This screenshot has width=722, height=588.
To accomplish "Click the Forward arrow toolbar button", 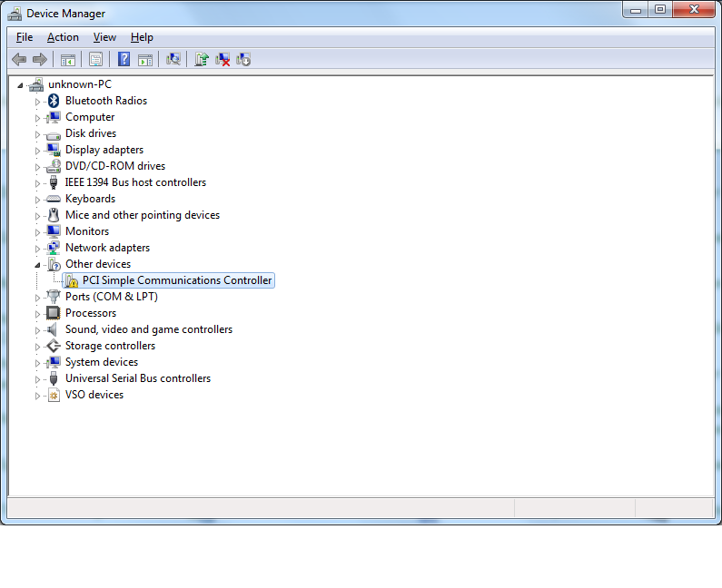I will (x=40, y=59).
